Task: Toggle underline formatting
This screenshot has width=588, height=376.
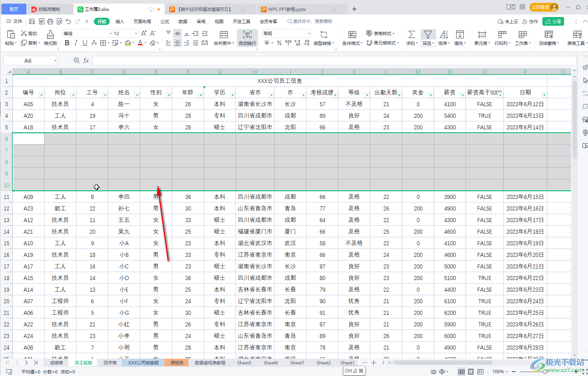Action: [x=85, y=43]
